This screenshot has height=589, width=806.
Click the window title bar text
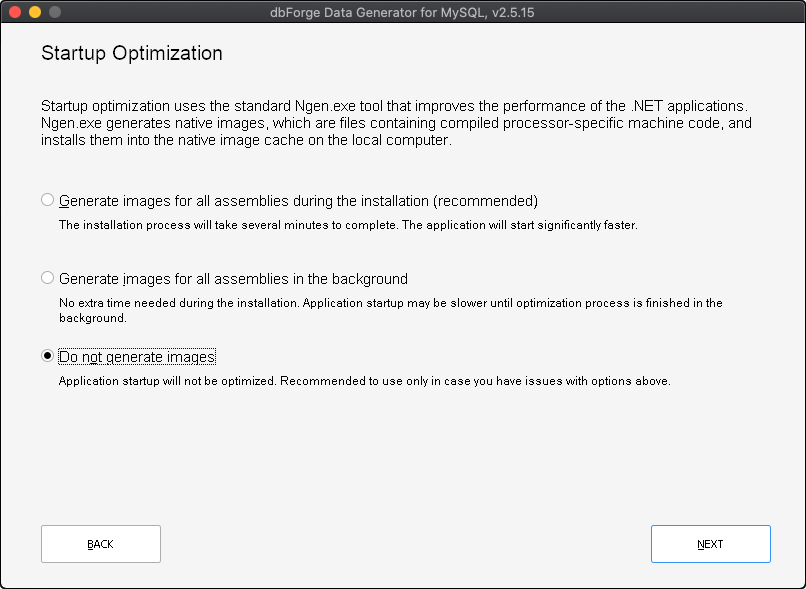403,12
